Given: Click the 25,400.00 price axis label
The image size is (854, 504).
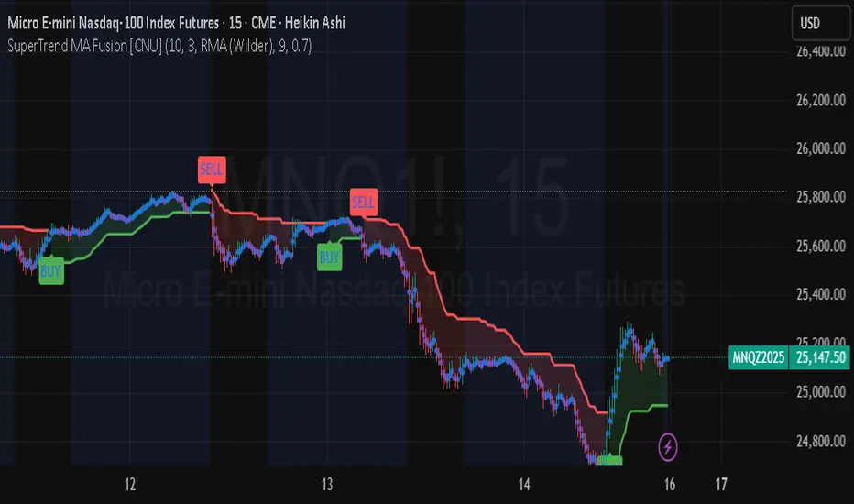Looking at the screenshot, I should tap(821, 294).
